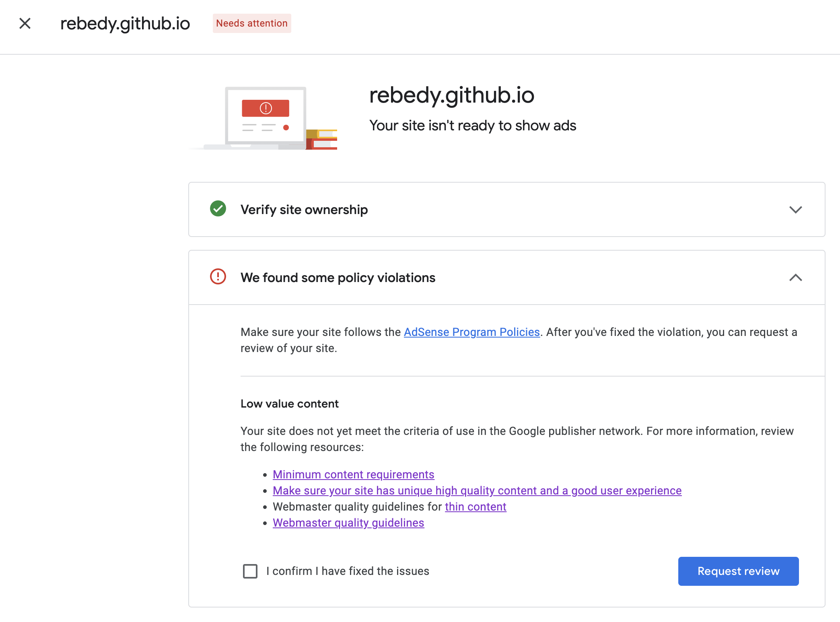Click the Low value content heading
Image resolution: width=840 pixels, height=622 pixels.
tap(290, 404)
